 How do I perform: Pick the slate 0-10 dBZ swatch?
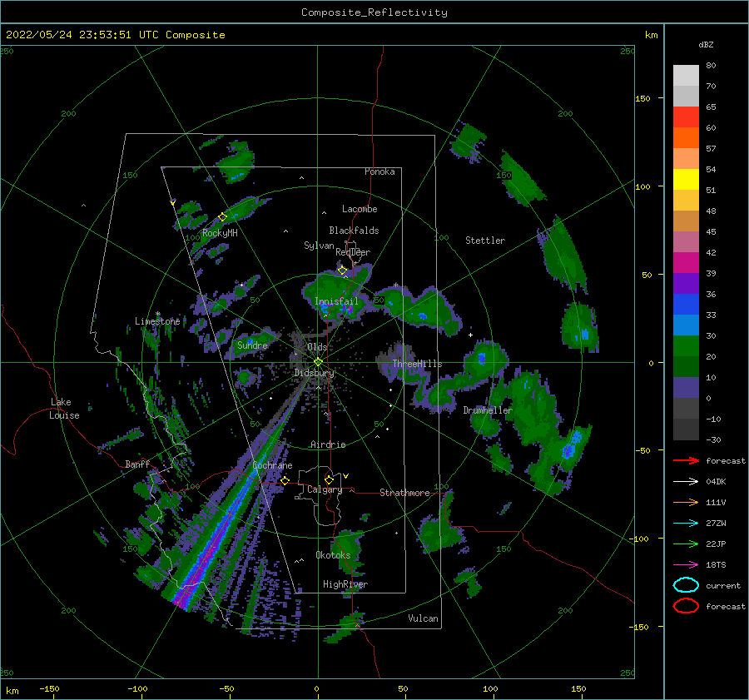tap(686, 387)
